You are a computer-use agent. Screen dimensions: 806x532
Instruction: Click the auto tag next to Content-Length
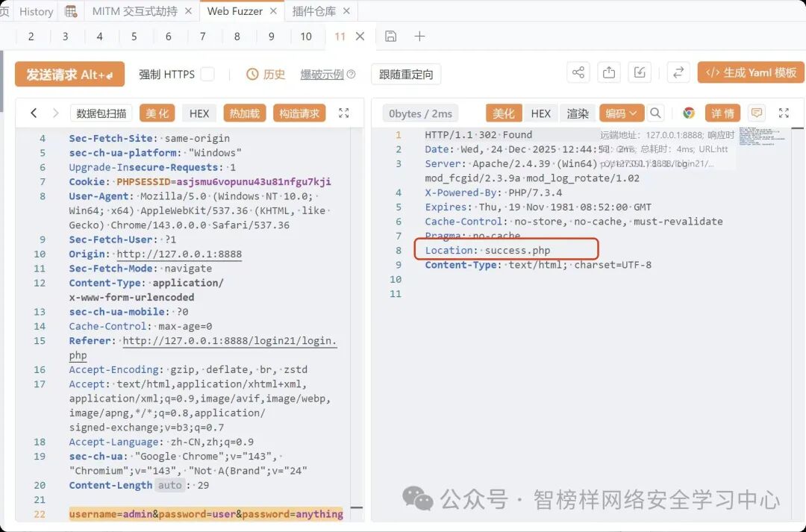tap(169, 485)
